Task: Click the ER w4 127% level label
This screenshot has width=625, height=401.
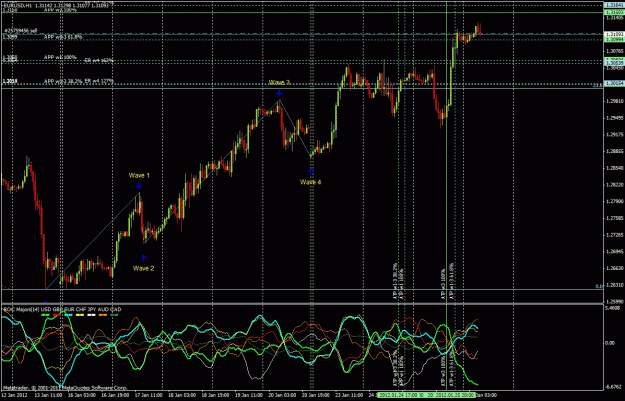Action: (x=99, y=81)
